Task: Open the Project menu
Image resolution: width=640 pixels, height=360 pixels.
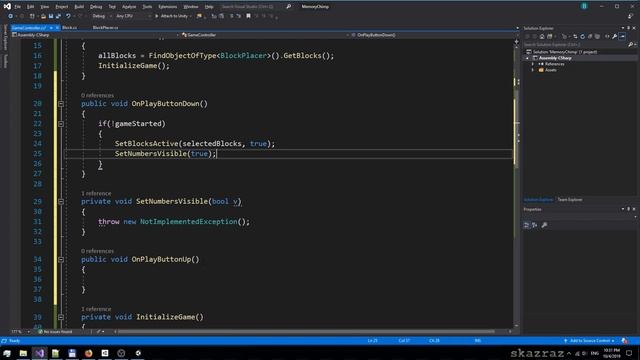Action: 62,7
